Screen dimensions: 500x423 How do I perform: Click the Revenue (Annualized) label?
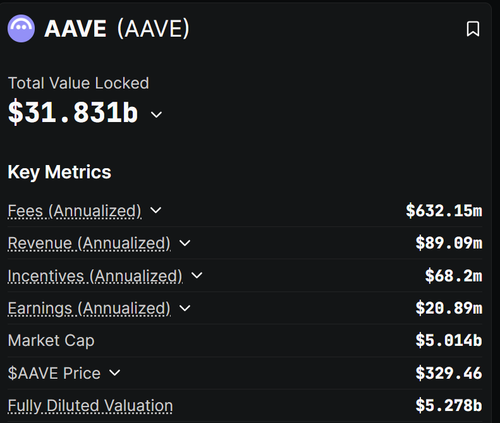(89, 243)
